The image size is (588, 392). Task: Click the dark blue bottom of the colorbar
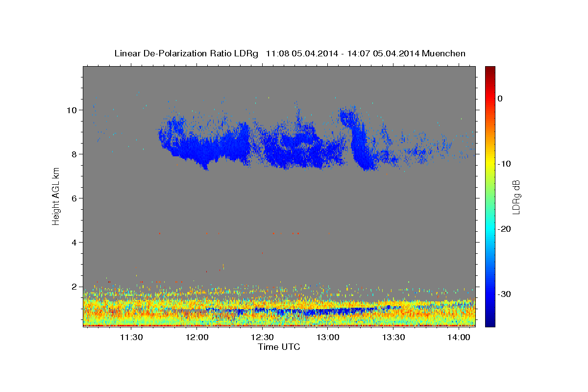coord(490,323)
